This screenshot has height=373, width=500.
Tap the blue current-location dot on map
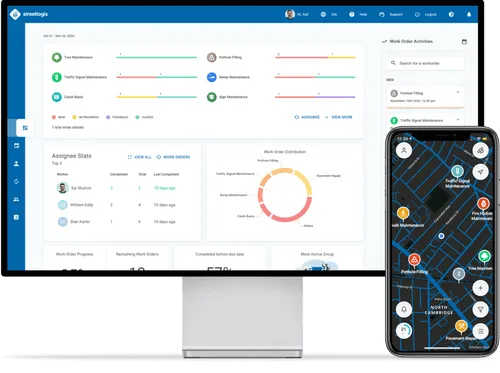(x=441, y=236)
